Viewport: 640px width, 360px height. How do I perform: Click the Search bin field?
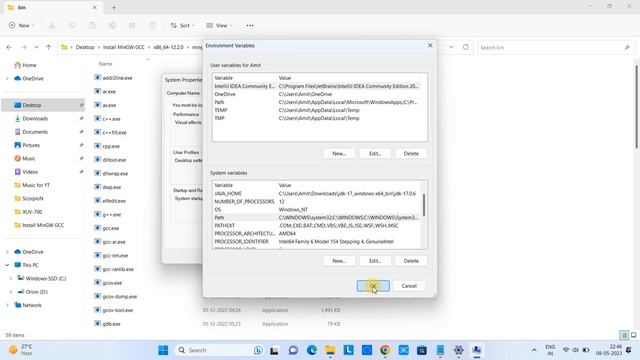(556, 47)
